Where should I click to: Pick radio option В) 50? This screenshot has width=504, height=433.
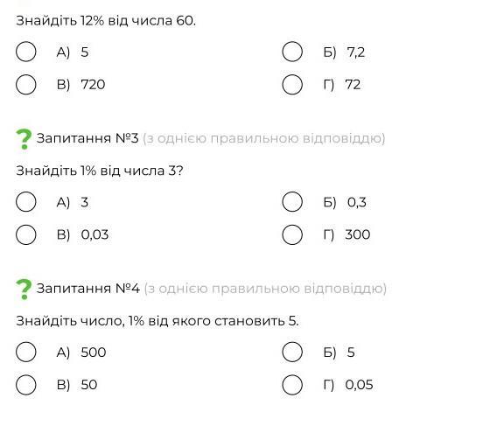[25, 385]
